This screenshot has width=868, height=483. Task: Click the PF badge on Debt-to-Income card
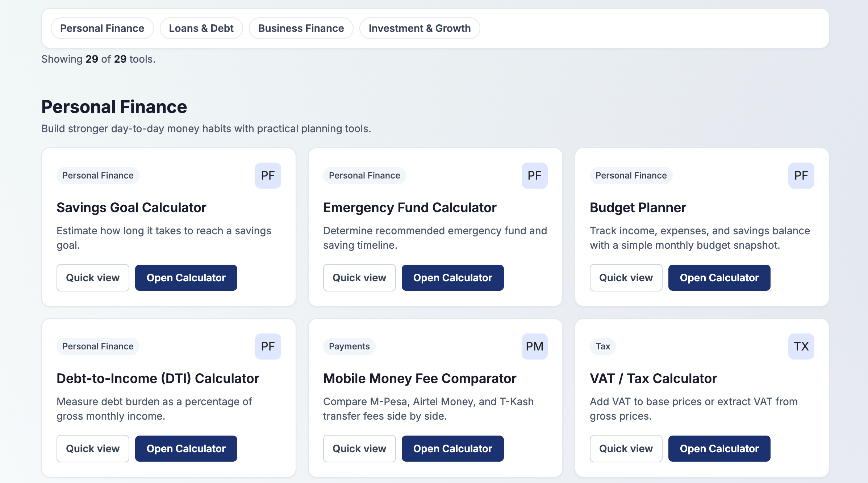[x=268, y=346]
